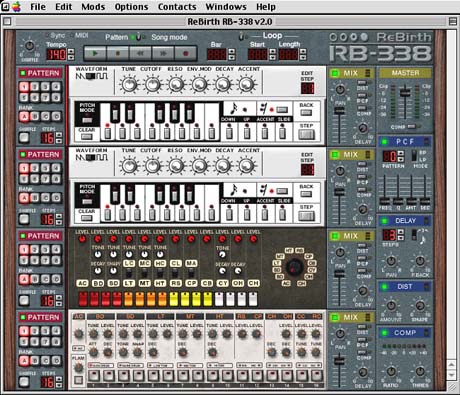460x395 pixels.
Task: Click the Accent knob on second bassline synth
Action: 246,166
